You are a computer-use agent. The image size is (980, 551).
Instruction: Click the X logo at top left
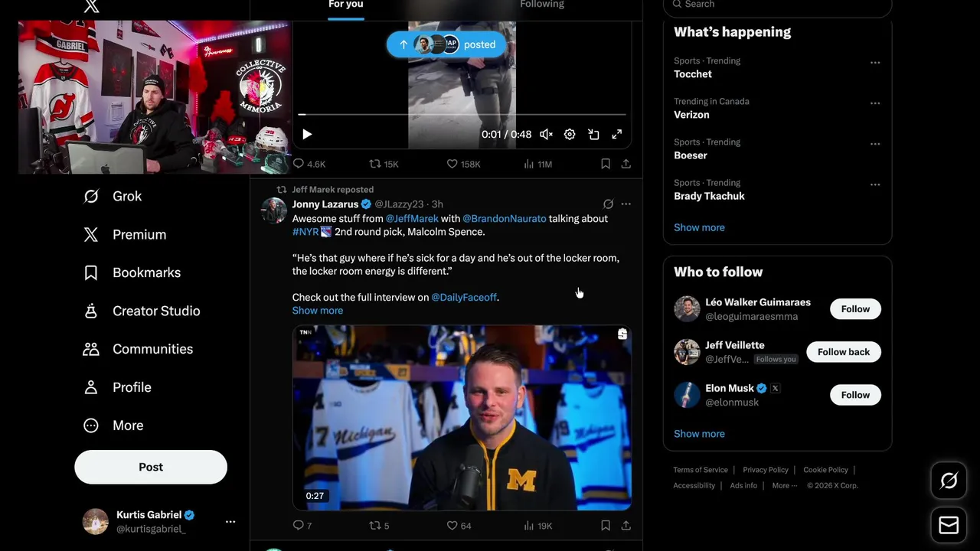pyautogui.click(x=91, y=6)
